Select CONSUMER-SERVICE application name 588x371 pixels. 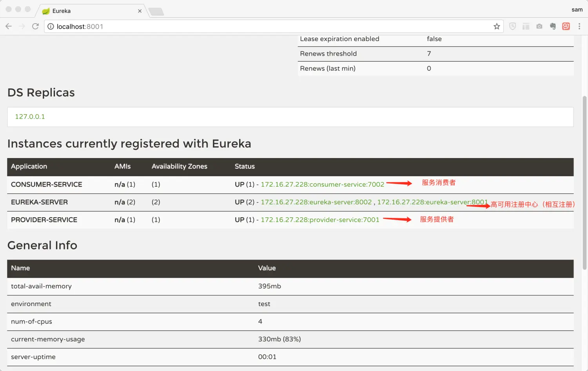pos(46,184)
